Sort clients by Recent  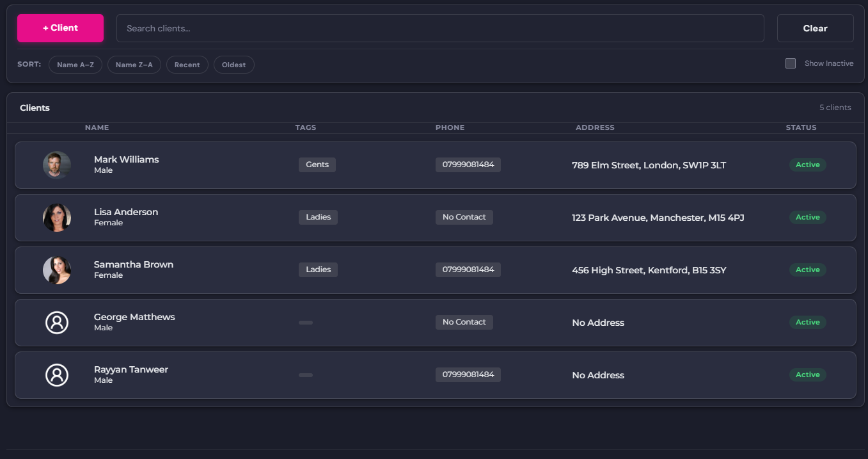point(187,65)
